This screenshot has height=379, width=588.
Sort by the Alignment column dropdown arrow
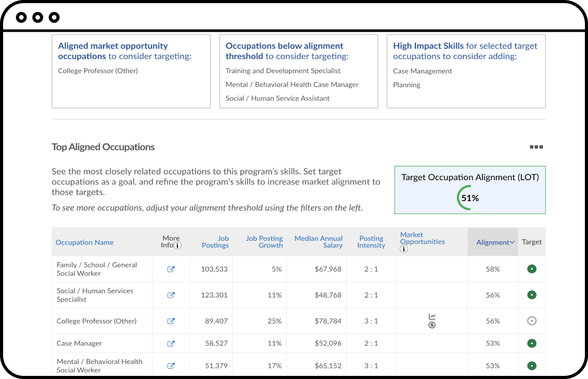[x=512, y=242]
